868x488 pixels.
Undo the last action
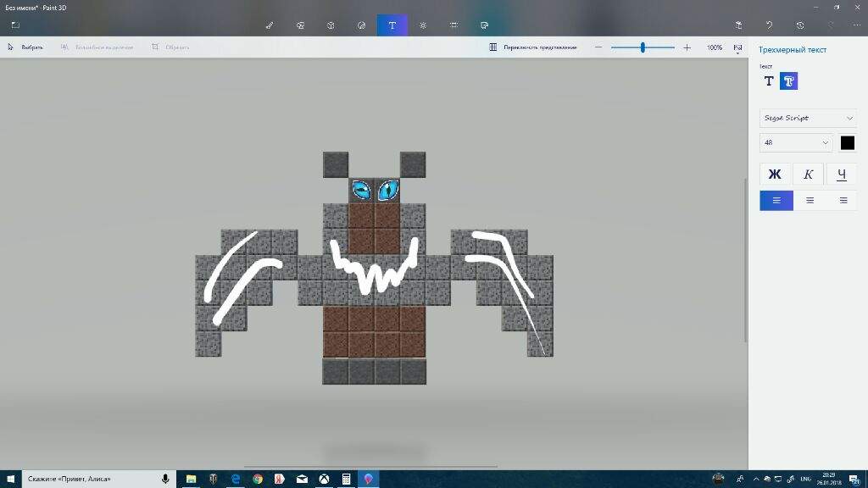(769, 25)
